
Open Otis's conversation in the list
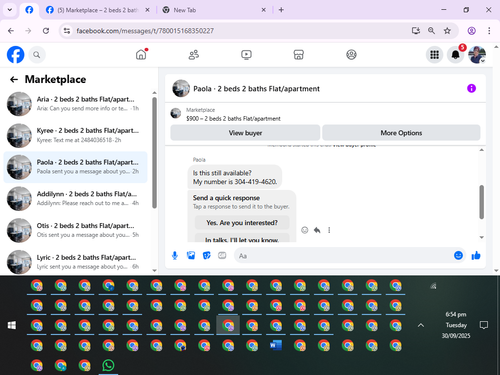pyautogui.click(x=76, y=230)
